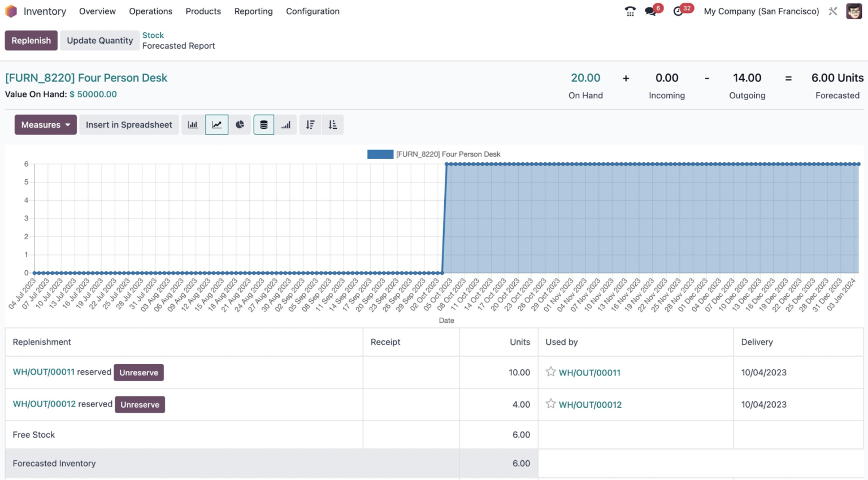The image size is (868, 480).
Task: Click the Replenish button
Action: click(x=31, y=40)
